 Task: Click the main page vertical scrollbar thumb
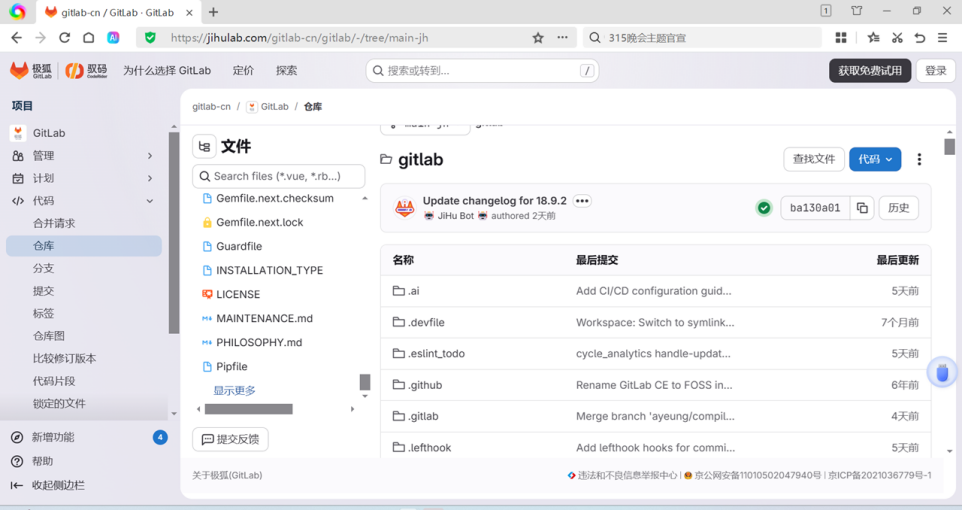(950, 147)
